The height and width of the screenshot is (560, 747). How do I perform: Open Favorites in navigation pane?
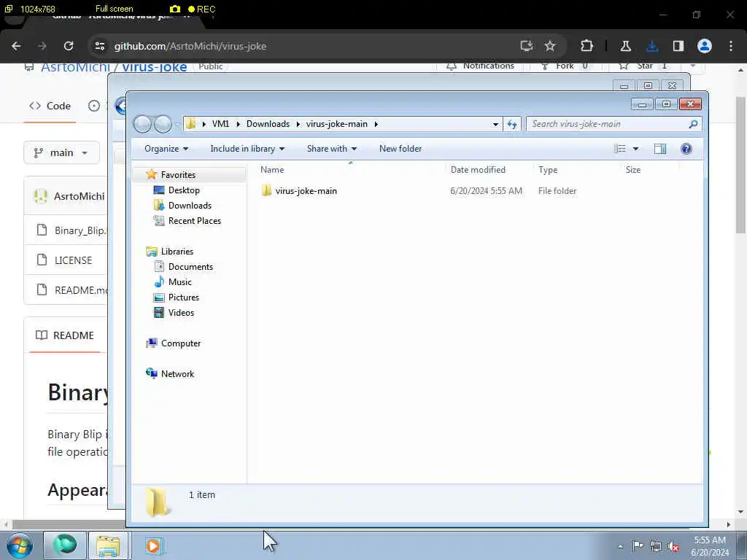coord(178,175)
